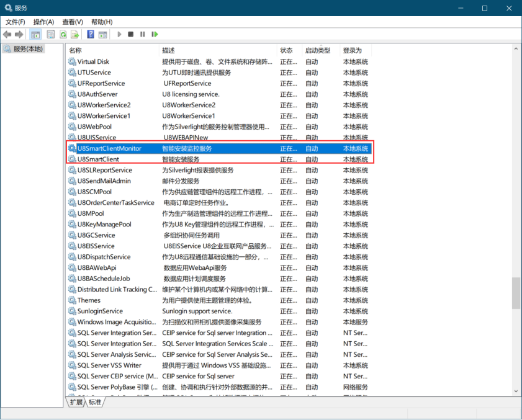
Task: Click gear icon of UTUService row
Action: [x=72, y=72]
